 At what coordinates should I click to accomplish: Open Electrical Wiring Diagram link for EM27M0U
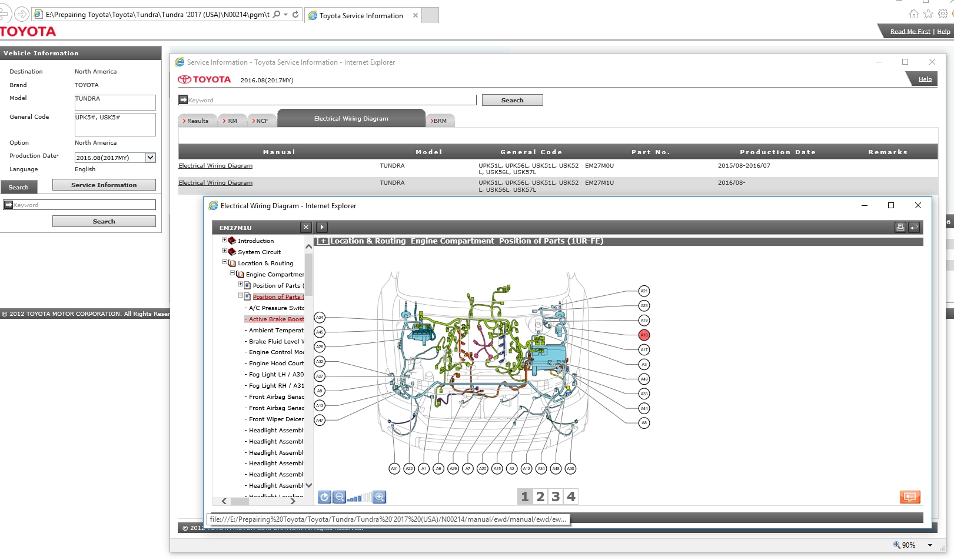(x=215, y=166)
